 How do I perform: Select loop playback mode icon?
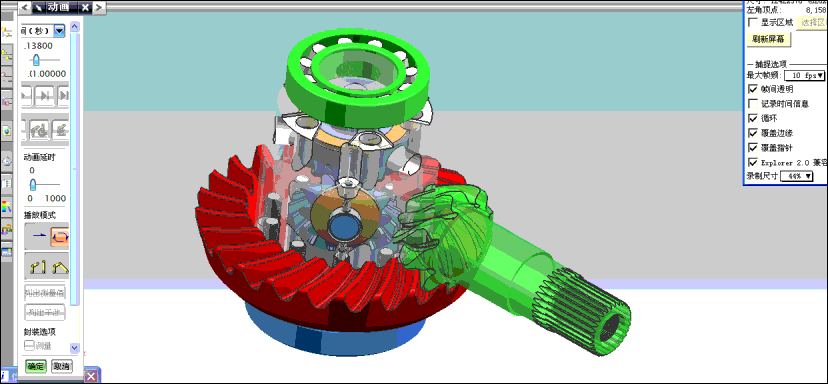60,237
